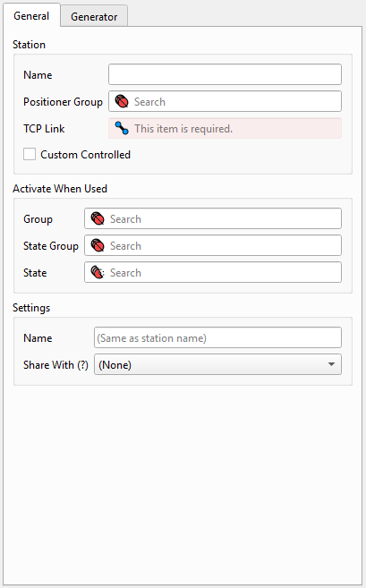Click the Group field red icon
This screenshot has height=588, width=366.
pos(98,219)
